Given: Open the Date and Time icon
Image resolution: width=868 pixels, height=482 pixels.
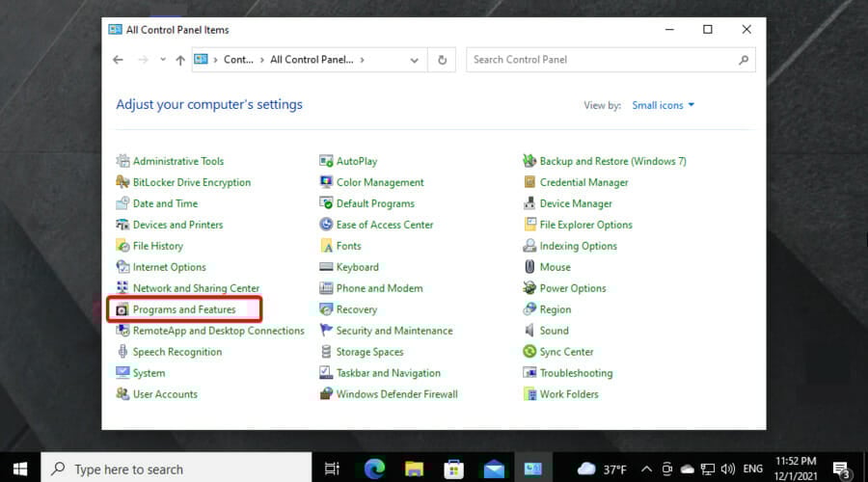Looking at the screenshot, I should point(122,203).
